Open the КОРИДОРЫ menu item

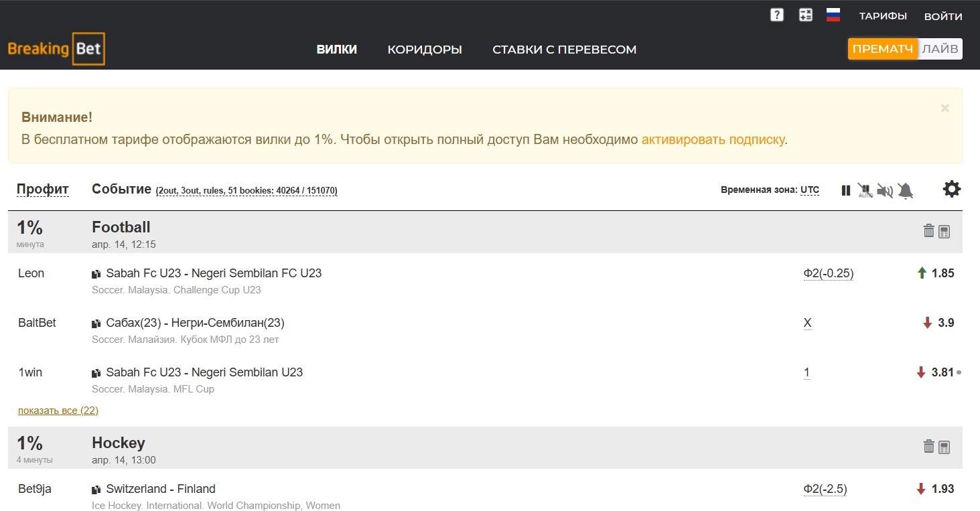coord(425,50)
